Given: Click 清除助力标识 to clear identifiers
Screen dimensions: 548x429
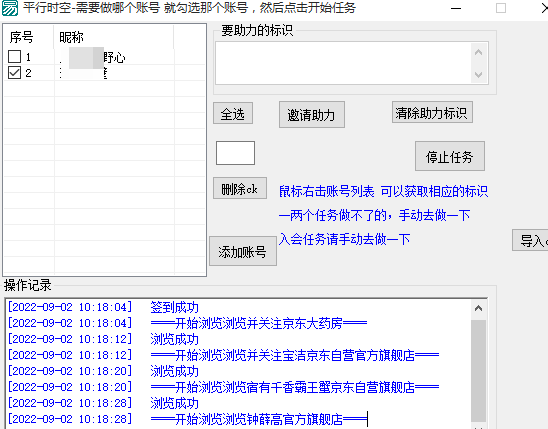Looking at the screenshot, I should click(432, 112).
